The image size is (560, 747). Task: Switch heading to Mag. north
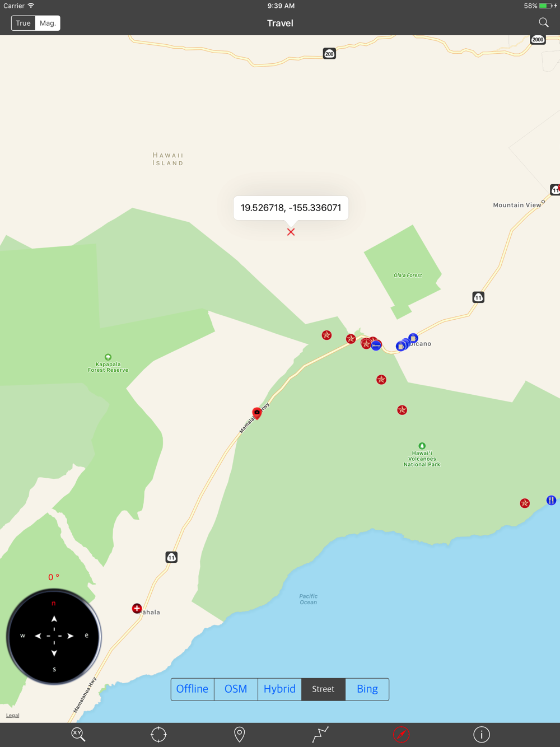pos(48,23)
